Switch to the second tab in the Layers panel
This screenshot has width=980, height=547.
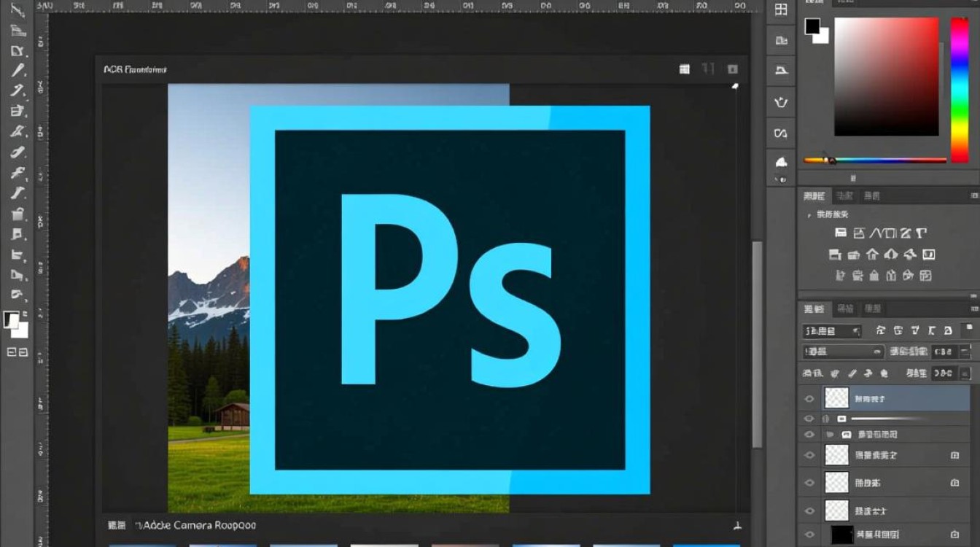click(x=845, y=309)
